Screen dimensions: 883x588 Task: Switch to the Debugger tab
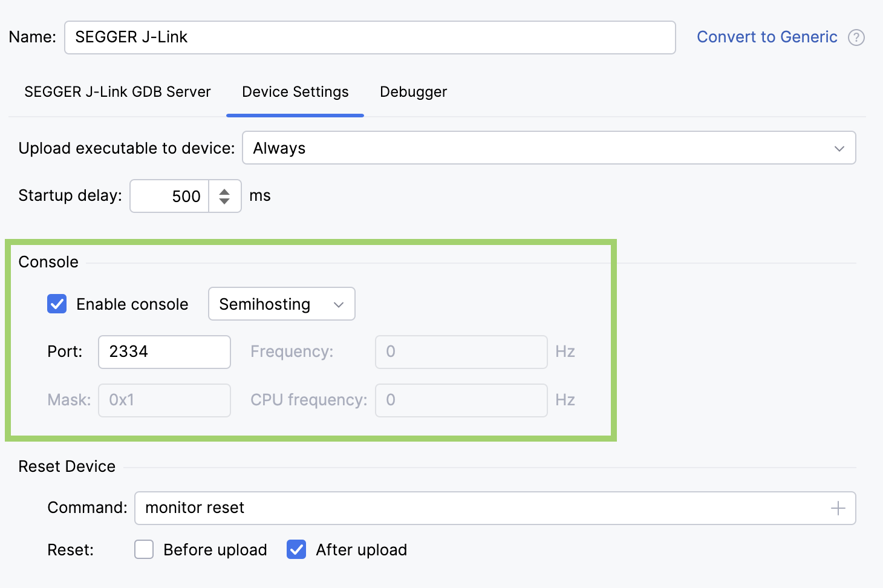point(413,92)
